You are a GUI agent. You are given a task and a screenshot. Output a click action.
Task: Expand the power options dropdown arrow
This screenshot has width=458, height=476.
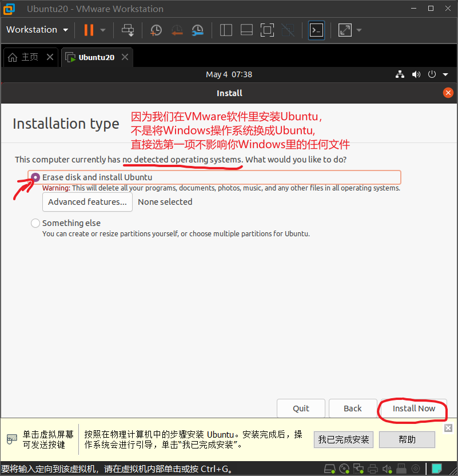103,30
